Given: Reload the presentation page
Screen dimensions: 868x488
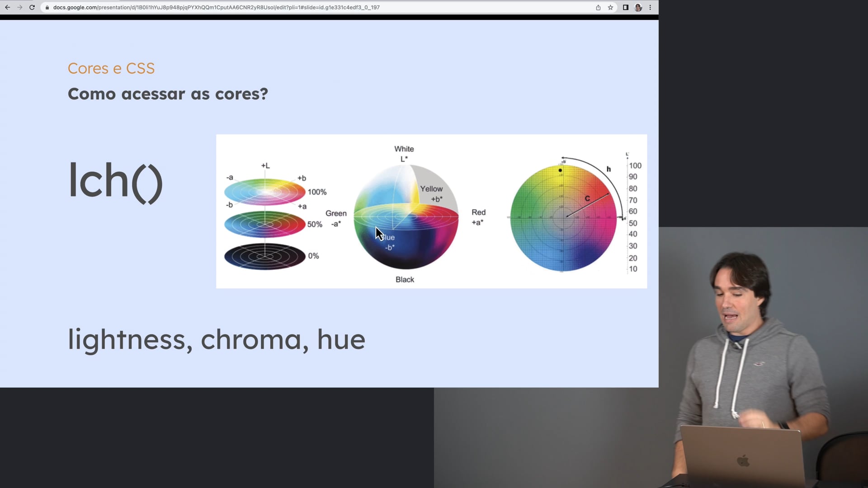Looking at the screenshot, I should pyautogui.click(x=32, y=7).
